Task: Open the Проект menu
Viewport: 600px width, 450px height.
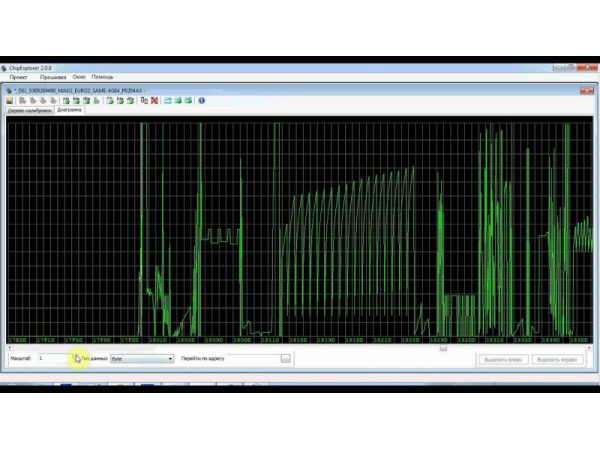Action: pos(19,77)
